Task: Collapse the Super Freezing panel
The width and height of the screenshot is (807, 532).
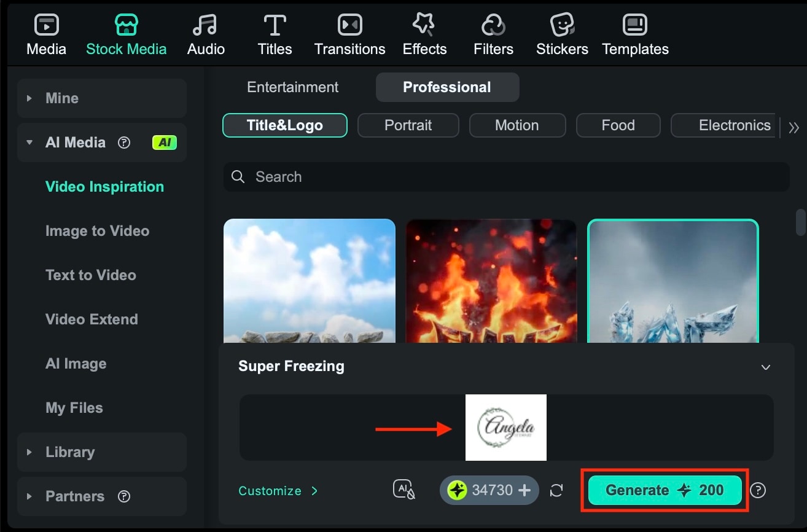Action: coord(766,367)
